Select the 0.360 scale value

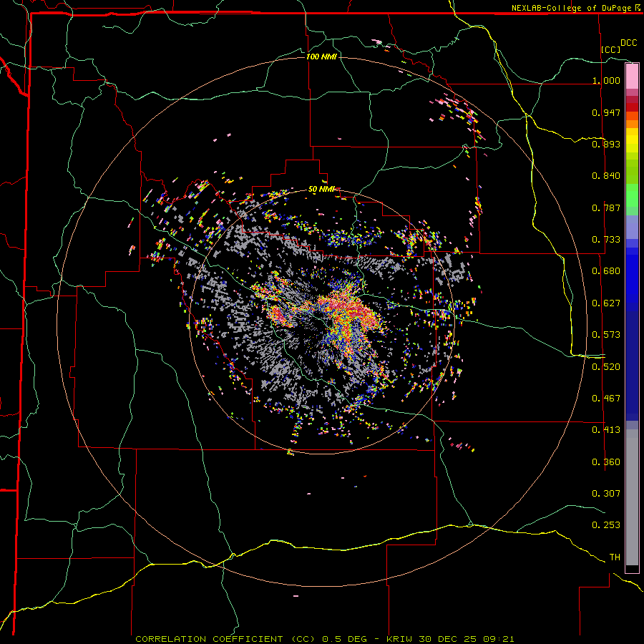pyautogui.click(x=606, y=462)
